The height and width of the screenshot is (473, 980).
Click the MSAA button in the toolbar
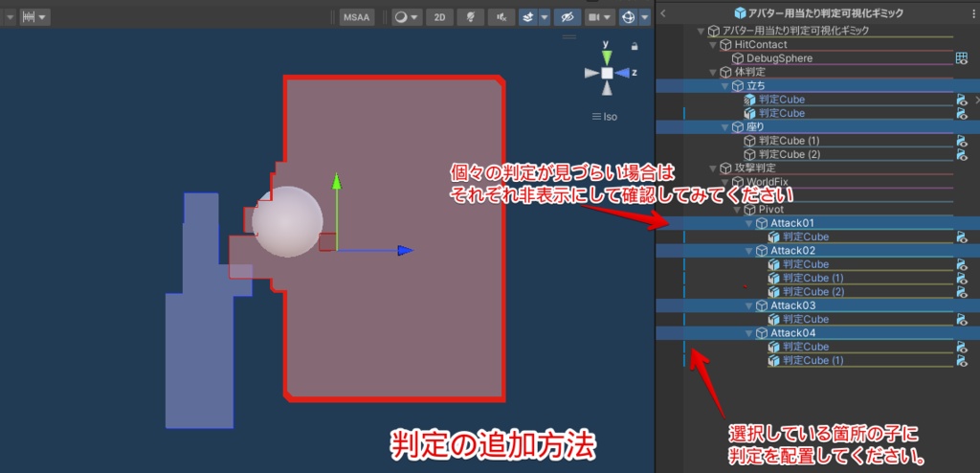click(357, 17)
